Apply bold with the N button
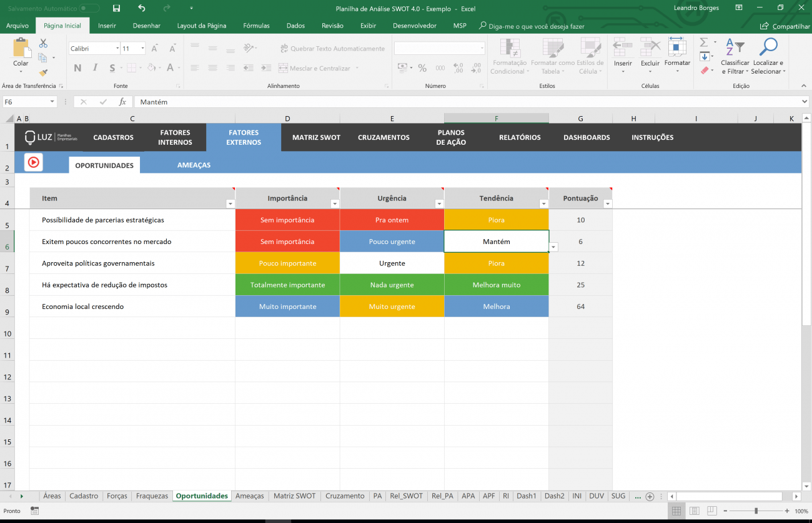Viewport: 812px width, 523px height. tap(77, 68)
